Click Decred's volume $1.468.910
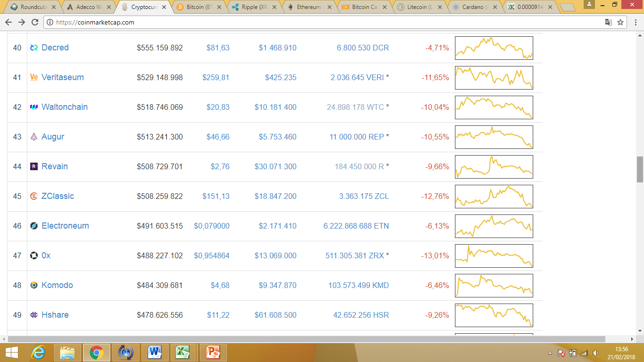 278,48
